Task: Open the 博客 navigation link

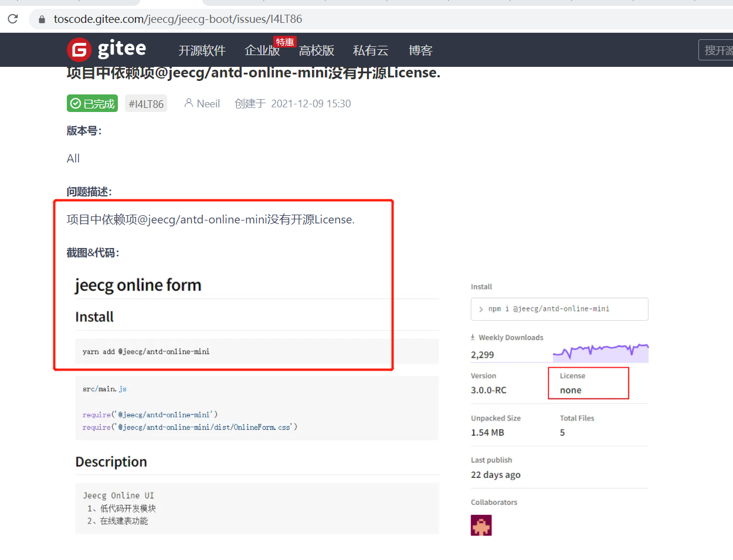Action: coord(420,50)
